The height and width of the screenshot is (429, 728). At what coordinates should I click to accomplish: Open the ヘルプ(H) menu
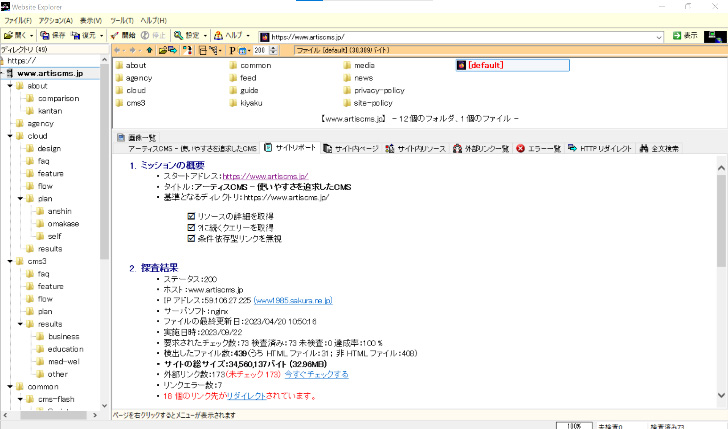(x=154, y=20)
